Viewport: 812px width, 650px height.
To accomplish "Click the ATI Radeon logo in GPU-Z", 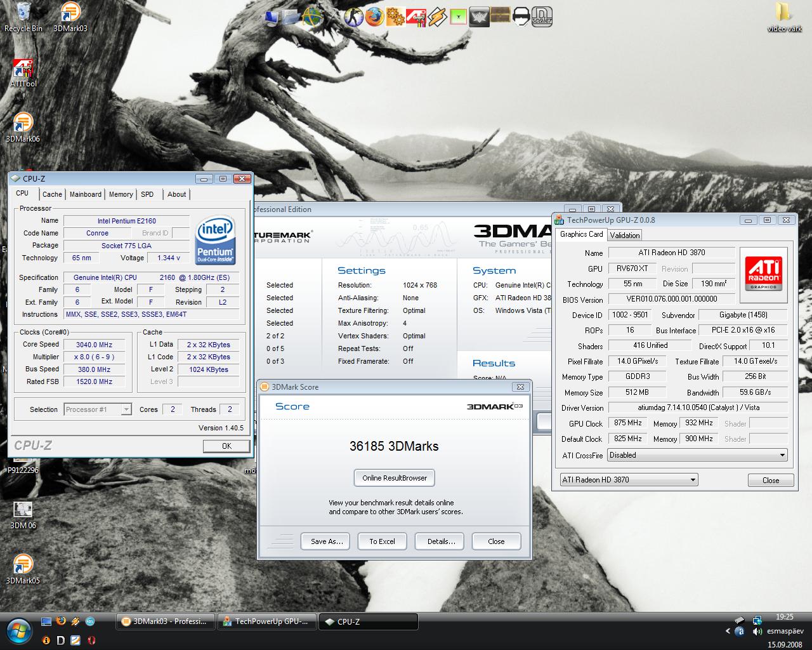I will [763, 274].
